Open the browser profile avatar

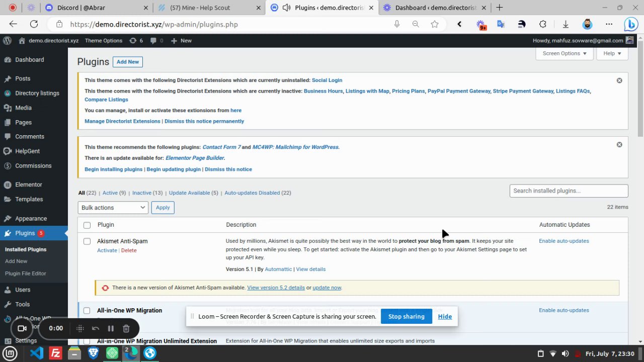[587, 24]
